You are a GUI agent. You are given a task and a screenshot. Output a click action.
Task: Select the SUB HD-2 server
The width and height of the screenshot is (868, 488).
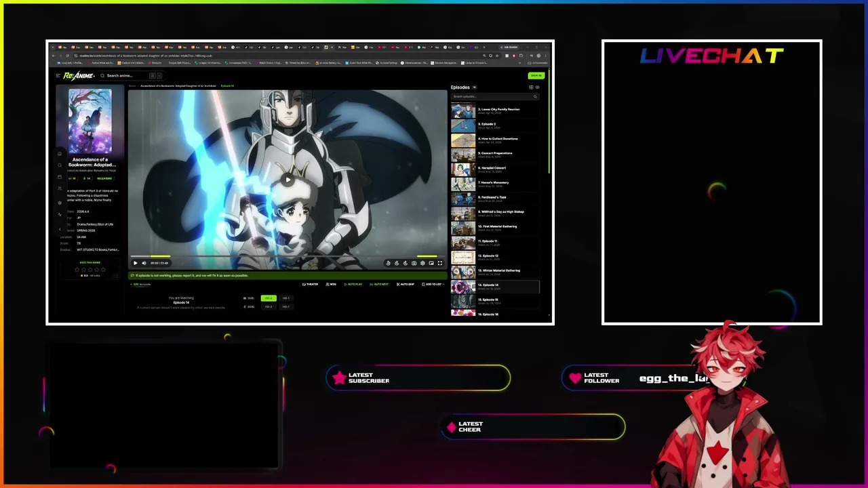click(x=269, y=298)
